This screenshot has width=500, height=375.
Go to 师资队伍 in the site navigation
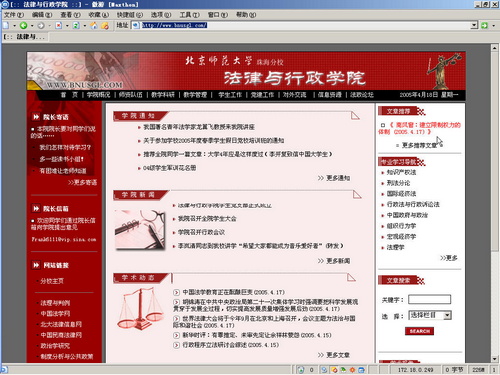130,95
